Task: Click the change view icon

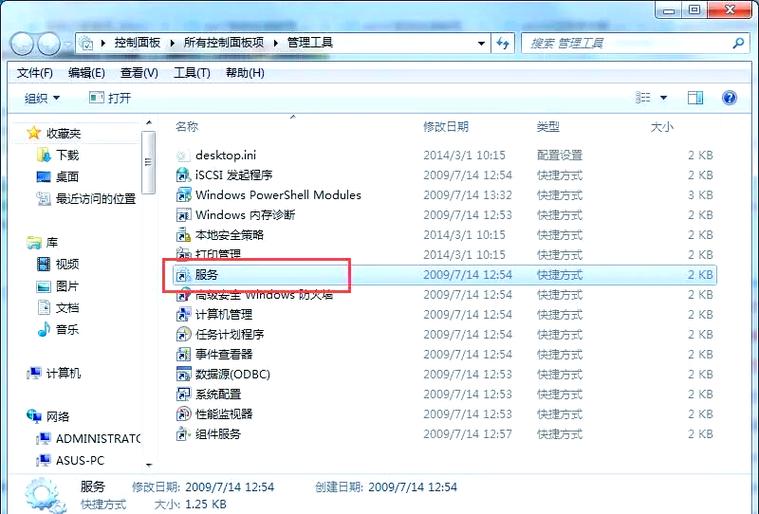Action: coord(642,98)
